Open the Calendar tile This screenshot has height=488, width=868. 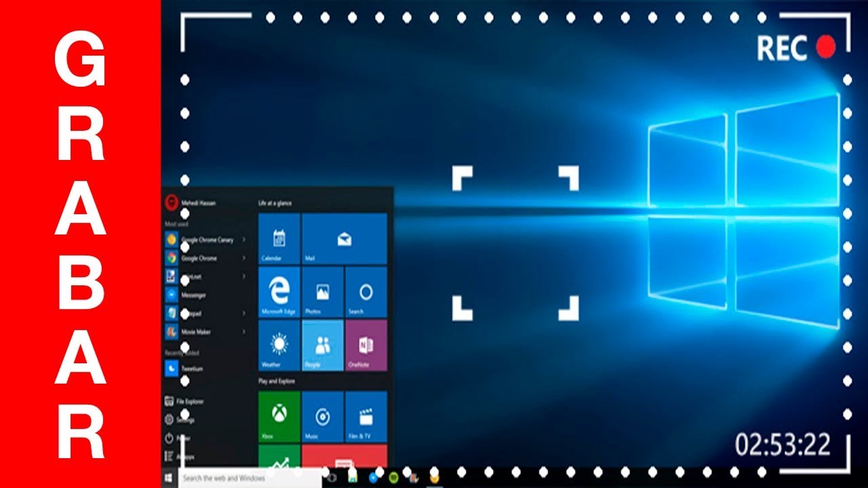point(279,239)
